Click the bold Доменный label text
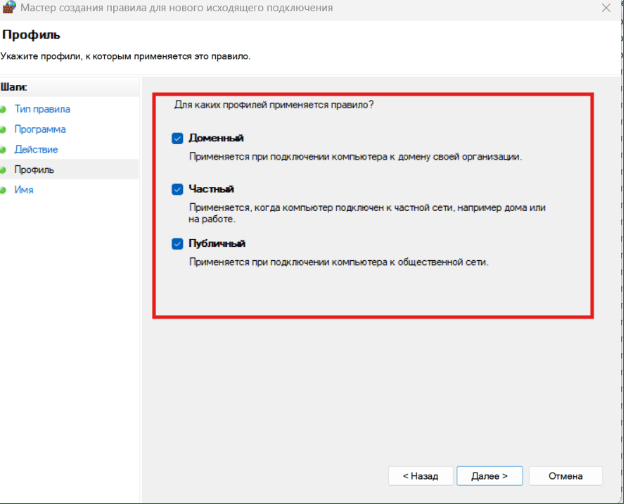 [x=217, y=138]
